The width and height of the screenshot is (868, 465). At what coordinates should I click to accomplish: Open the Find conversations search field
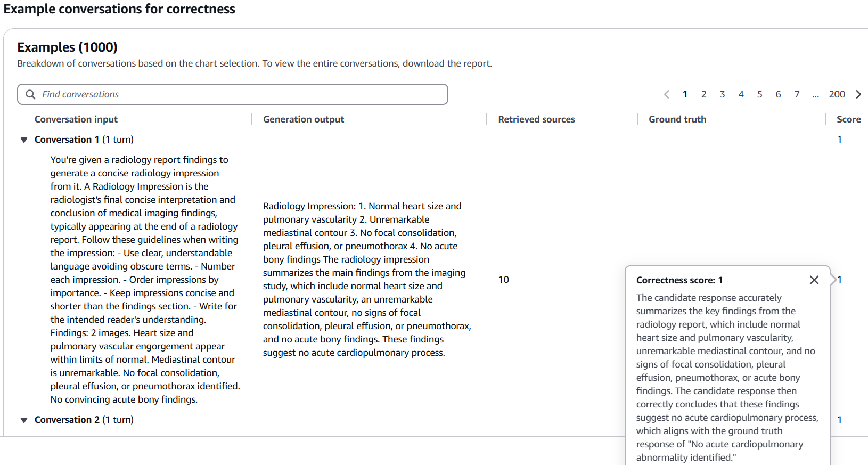pos(233,94)
